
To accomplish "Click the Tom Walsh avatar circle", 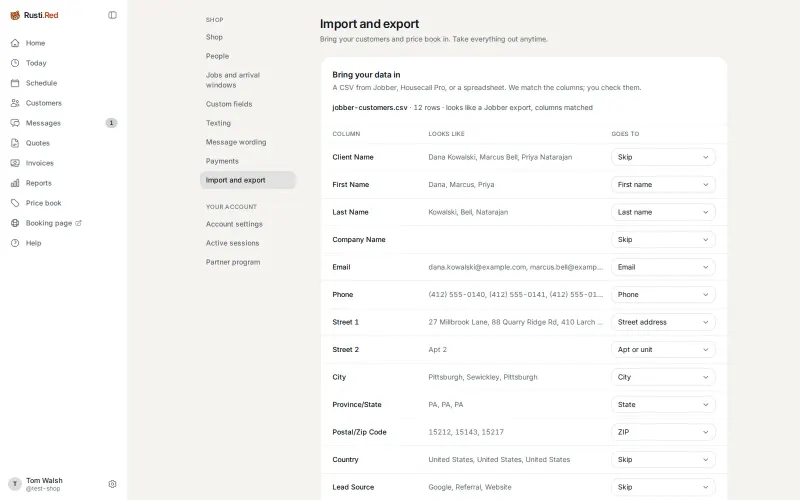I will click(15, 484).
